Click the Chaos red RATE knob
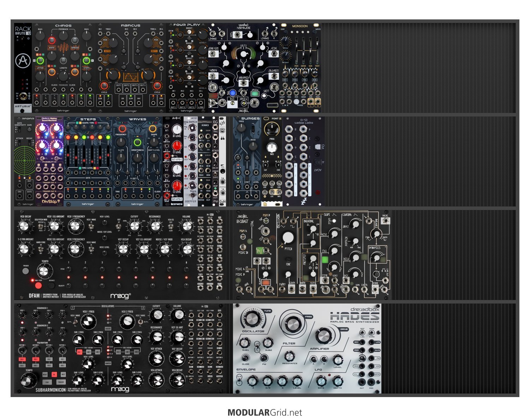Image resolution: width=530 pixels, height=420 pixels. click(52, 40)
